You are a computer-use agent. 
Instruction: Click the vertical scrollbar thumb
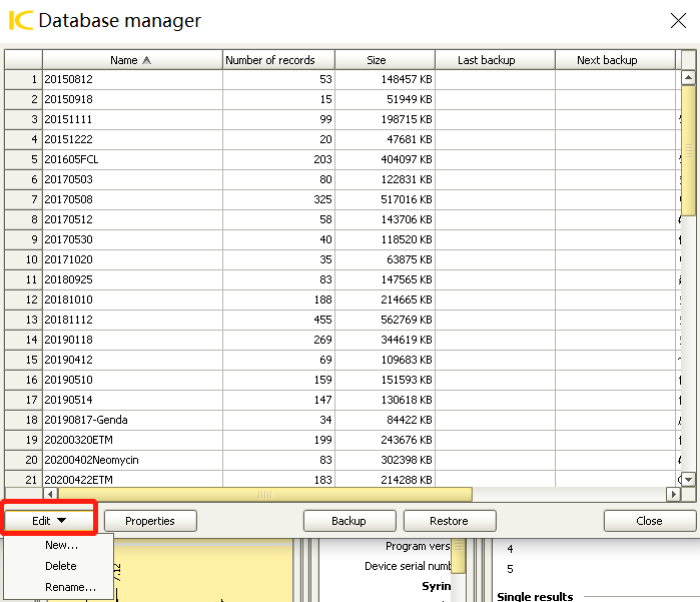point(688,150)
